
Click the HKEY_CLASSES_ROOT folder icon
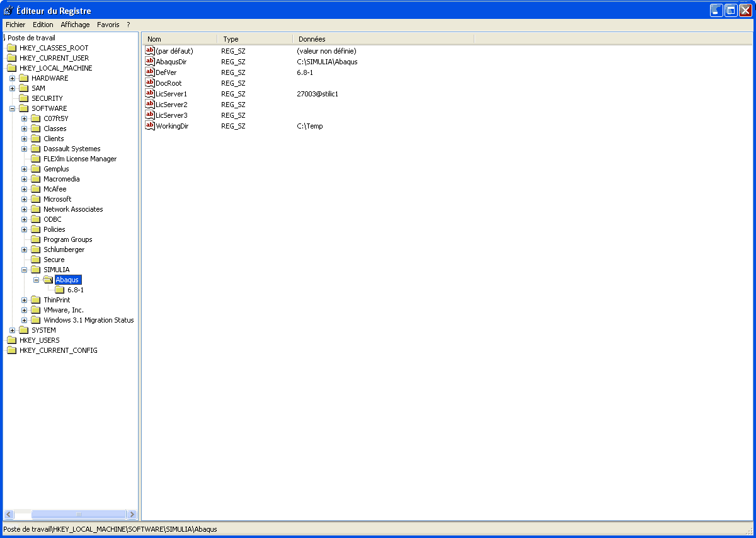coord(11,48)
